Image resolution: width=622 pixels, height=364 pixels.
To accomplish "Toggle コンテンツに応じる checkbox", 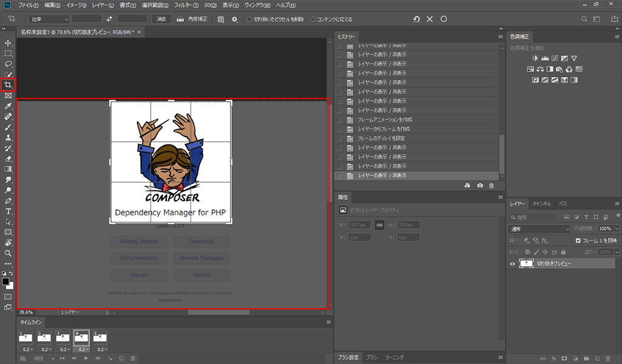I will 312,19.
